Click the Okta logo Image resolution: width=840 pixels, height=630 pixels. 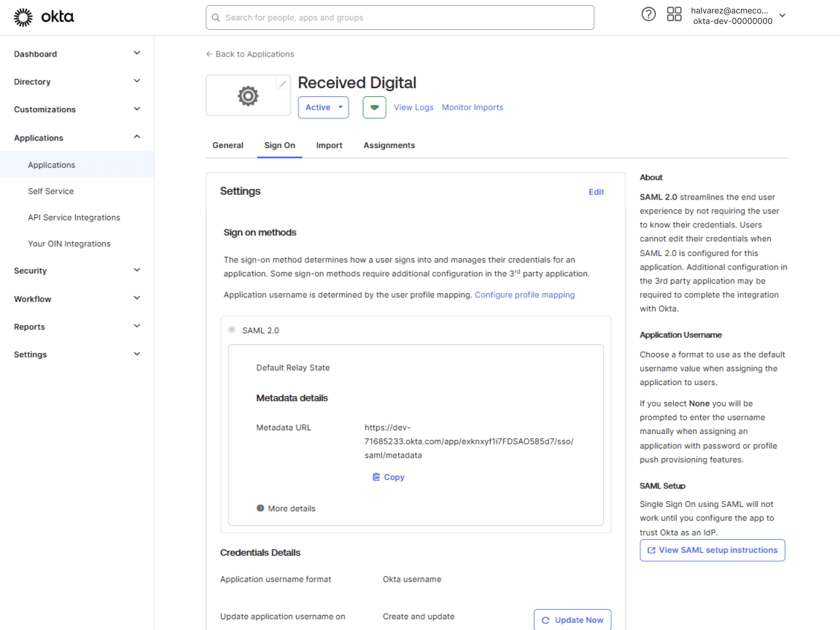point(44,17)
